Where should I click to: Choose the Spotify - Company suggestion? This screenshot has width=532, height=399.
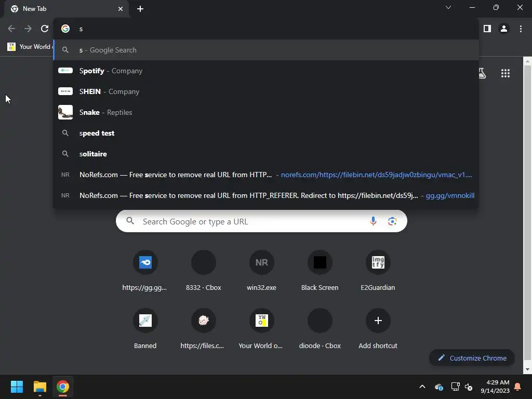[266, 71]
